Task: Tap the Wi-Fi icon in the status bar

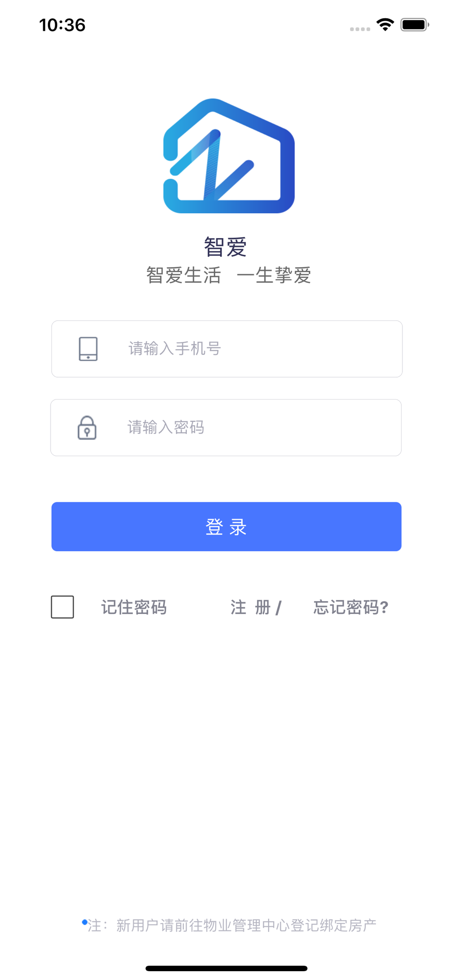Action: coord(385,24)
